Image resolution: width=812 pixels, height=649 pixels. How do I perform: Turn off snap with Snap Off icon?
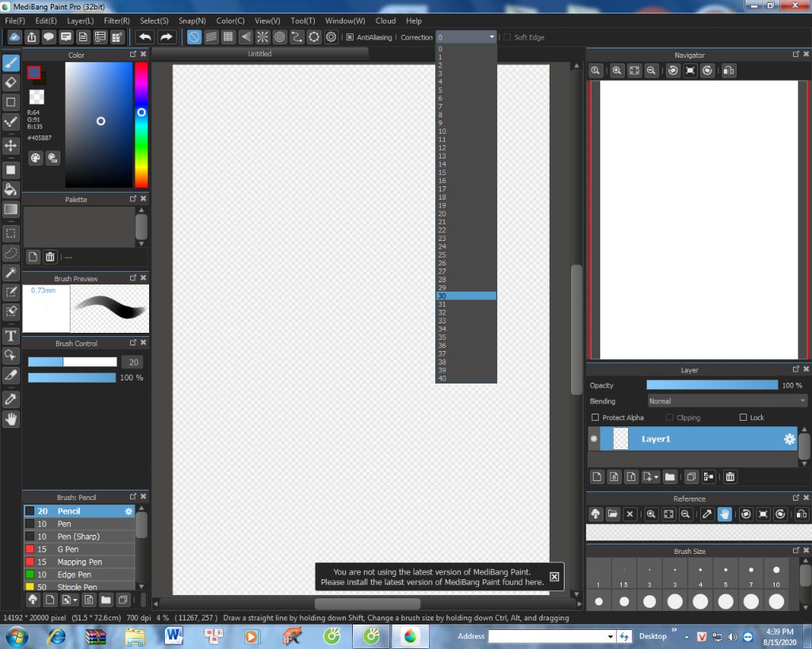[193, 37]
